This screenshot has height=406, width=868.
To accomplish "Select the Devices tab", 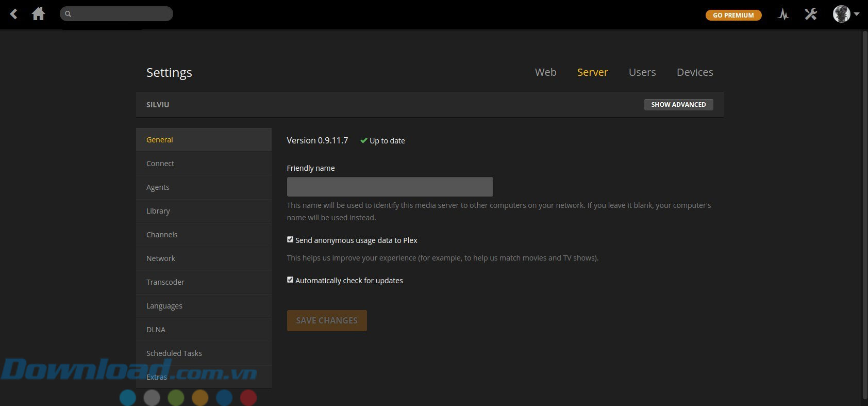I will click(694, 72).
